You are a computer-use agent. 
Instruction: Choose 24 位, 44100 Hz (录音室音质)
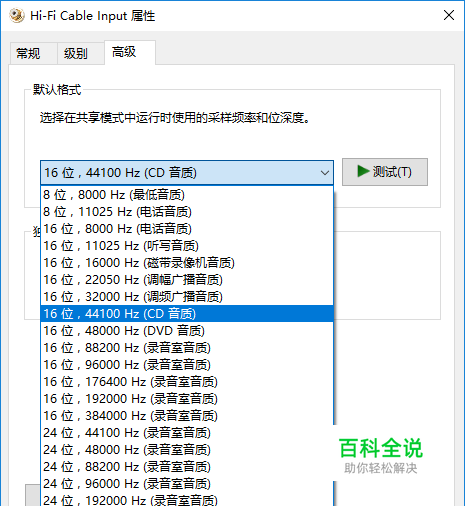click(x=187, y=433)
